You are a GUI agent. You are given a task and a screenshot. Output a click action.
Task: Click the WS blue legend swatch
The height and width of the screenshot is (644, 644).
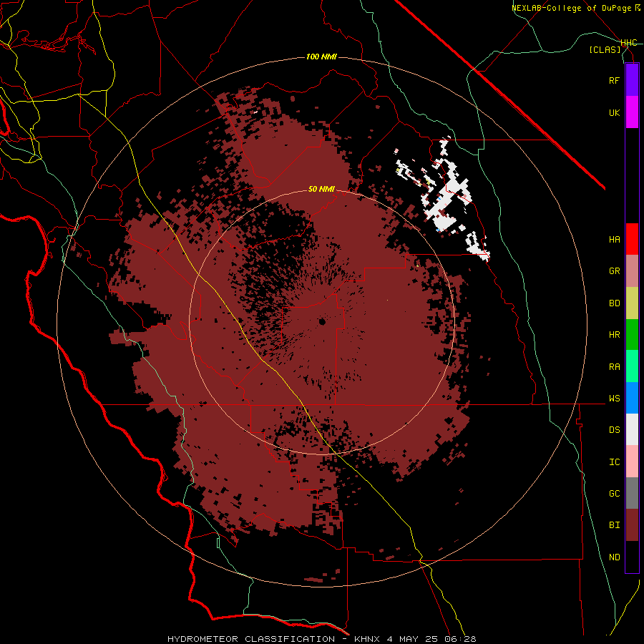pyautogui.click(x=632, y=398)
